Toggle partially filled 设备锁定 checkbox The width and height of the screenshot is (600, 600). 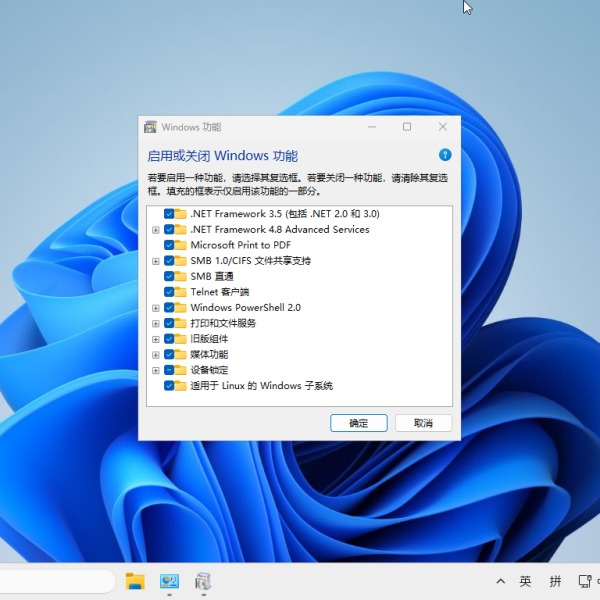pyautogui.click(x=169, y=370)
